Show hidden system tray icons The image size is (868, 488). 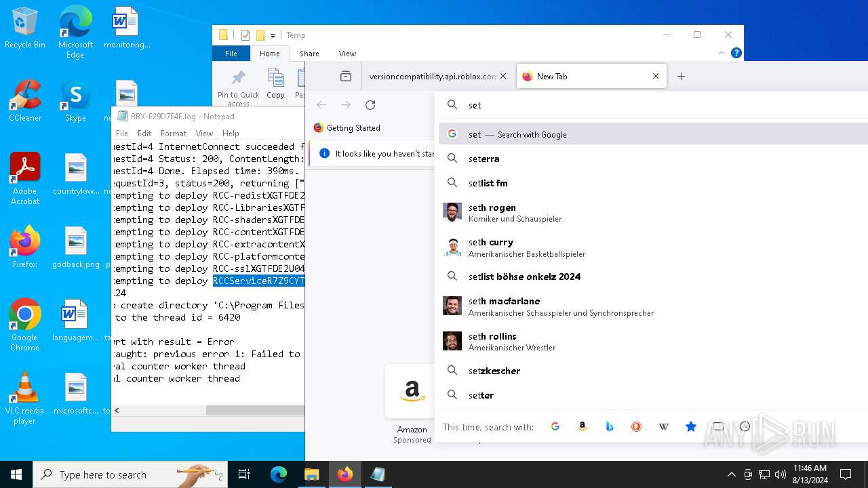pyautogui.click(x=731, y=474)
